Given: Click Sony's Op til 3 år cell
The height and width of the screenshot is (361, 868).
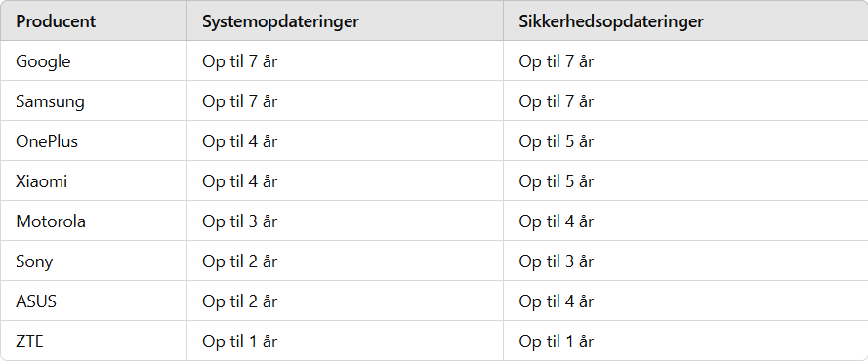Looking at the screenshot, I should click(x=685, y=261).
